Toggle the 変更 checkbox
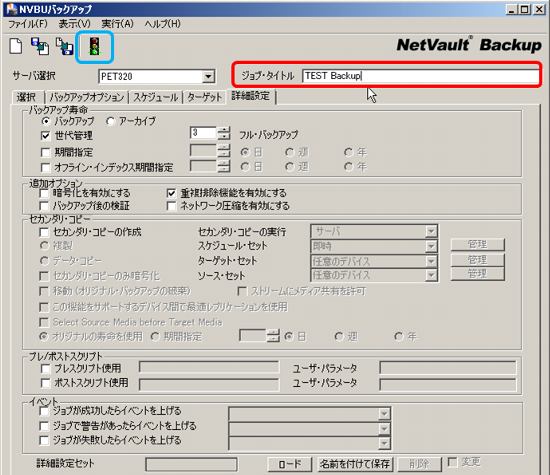The image size is (550, 475). 453,462
